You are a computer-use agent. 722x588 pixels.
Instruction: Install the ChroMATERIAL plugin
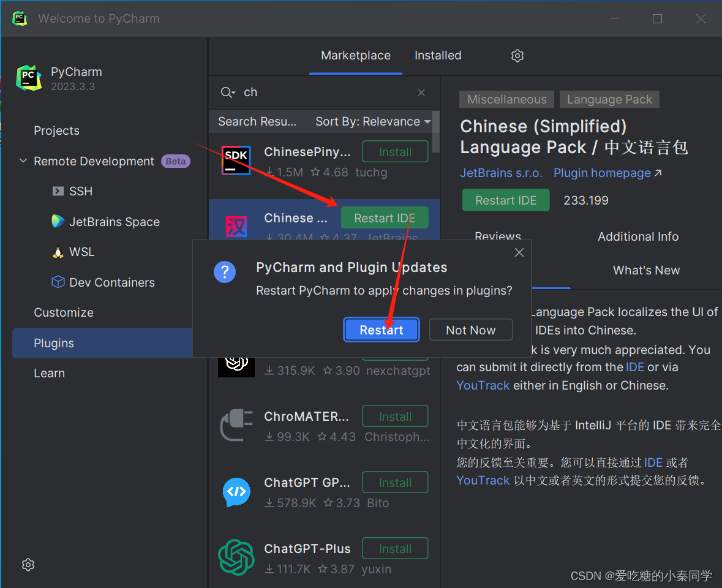395,417
